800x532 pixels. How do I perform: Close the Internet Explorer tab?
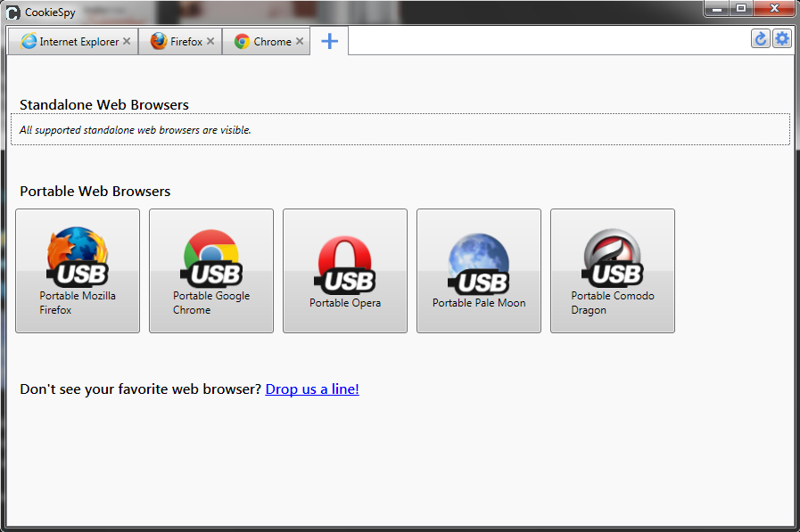[127, 41]
